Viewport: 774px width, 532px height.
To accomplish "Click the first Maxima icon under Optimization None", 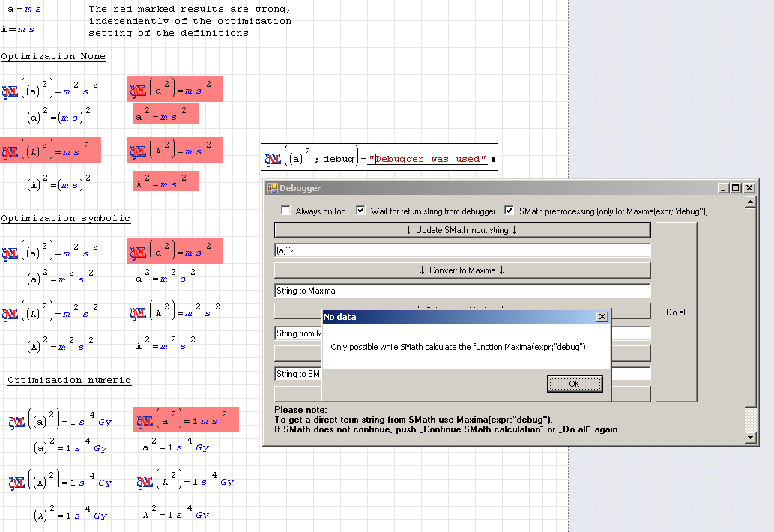I will click(x=10, y=91).
